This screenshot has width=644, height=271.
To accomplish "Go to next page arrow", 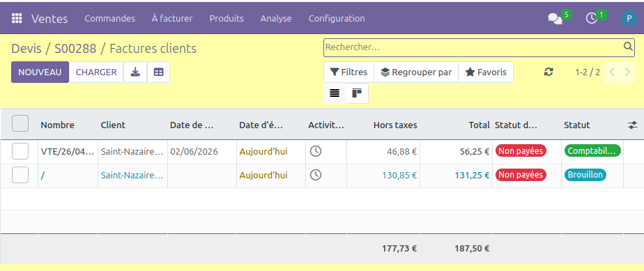I will (627, 72).
